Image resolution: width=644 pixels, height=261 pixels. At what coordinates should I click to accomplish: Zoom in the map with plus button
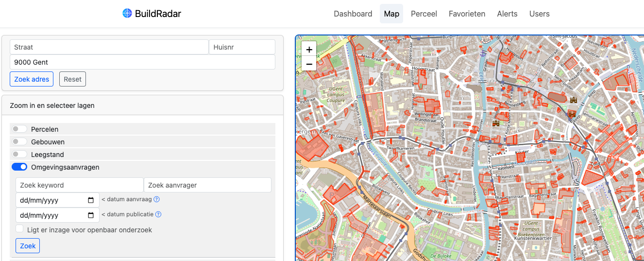click(x=309, y=49)
